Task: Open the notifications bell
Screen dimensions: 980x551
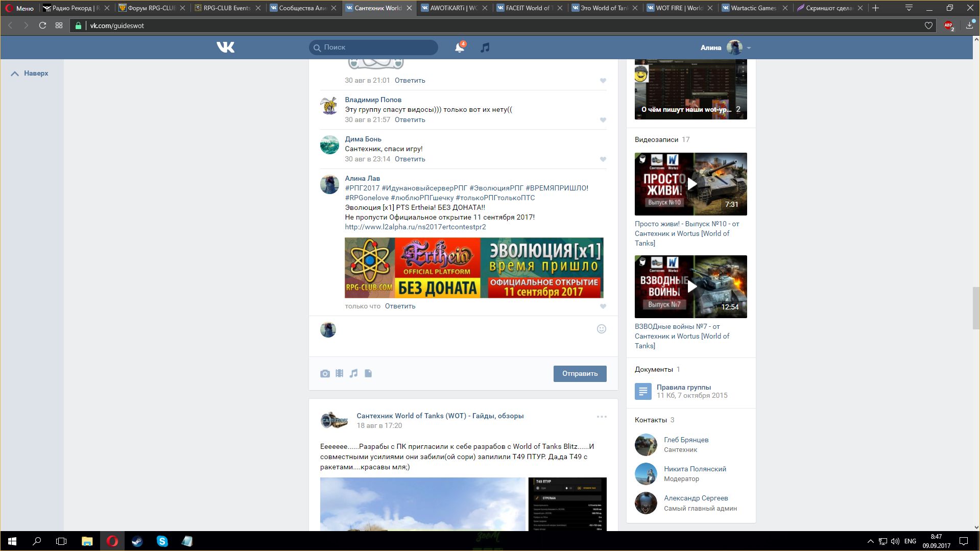Action: [460, 47]
